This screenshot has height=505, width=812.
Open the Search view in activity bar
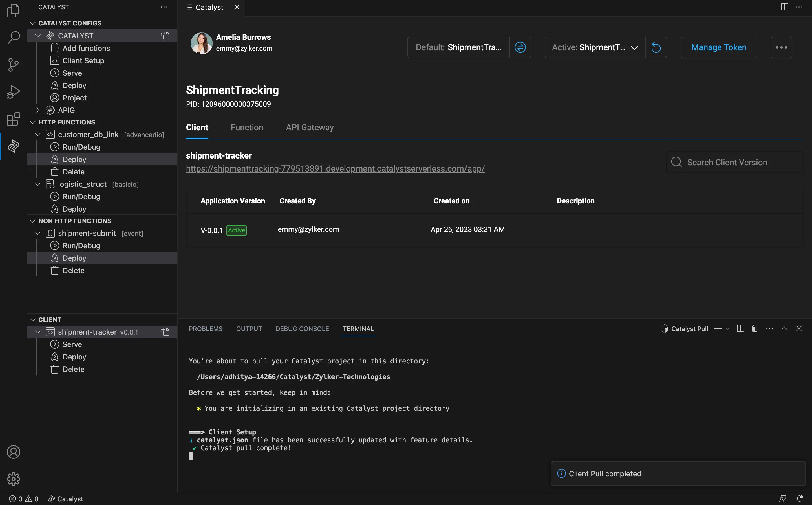13,38
